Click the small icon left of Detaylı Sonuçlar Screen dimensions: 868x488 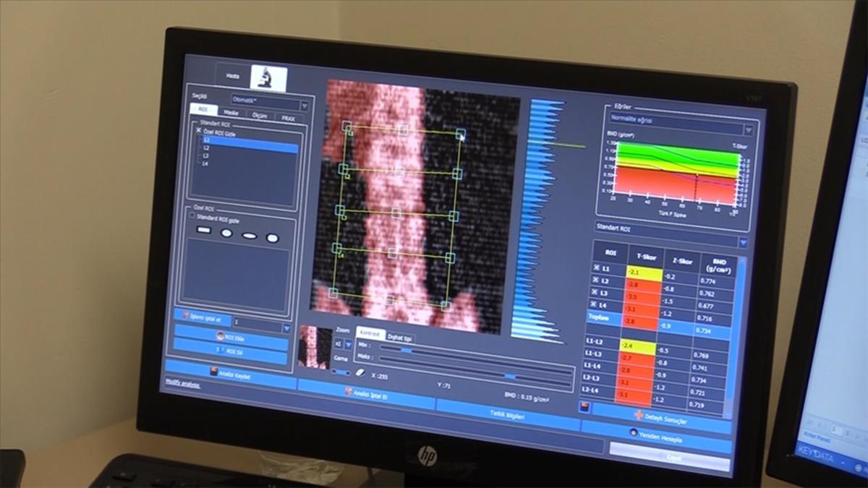tap(584, 408)
